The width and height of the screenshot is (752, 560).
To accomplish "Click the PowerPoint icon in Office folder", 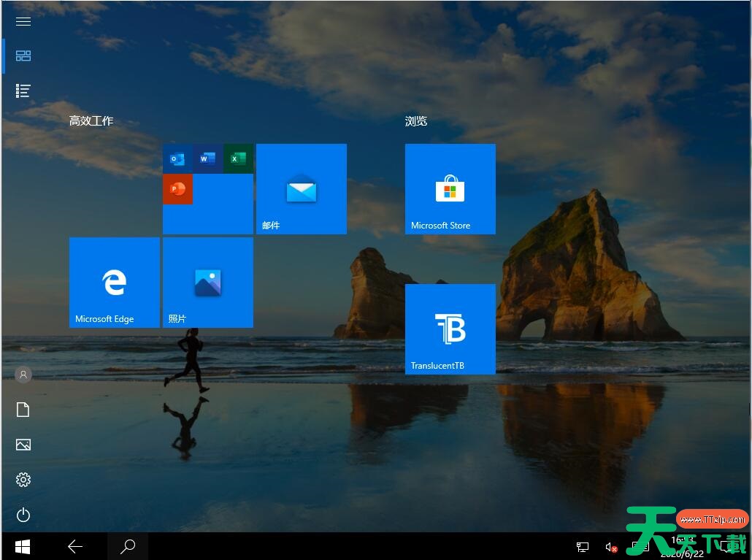I will click(177, 189).
